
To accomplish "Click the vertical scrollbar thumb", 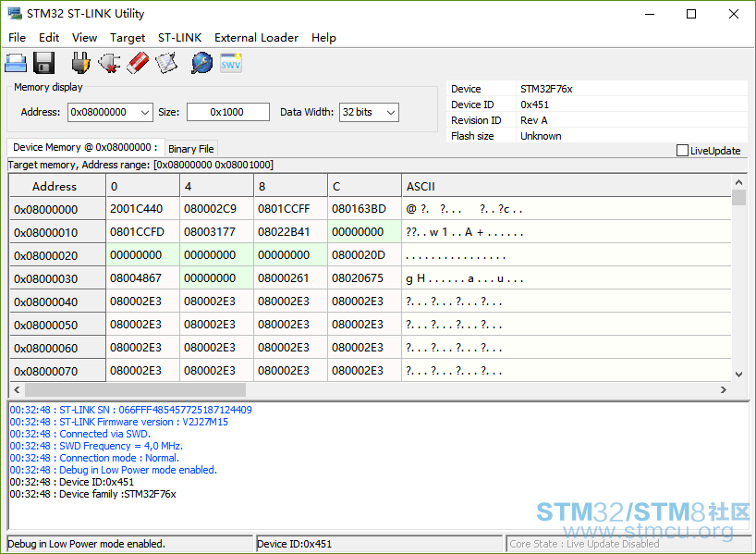I will click(738, 197).
